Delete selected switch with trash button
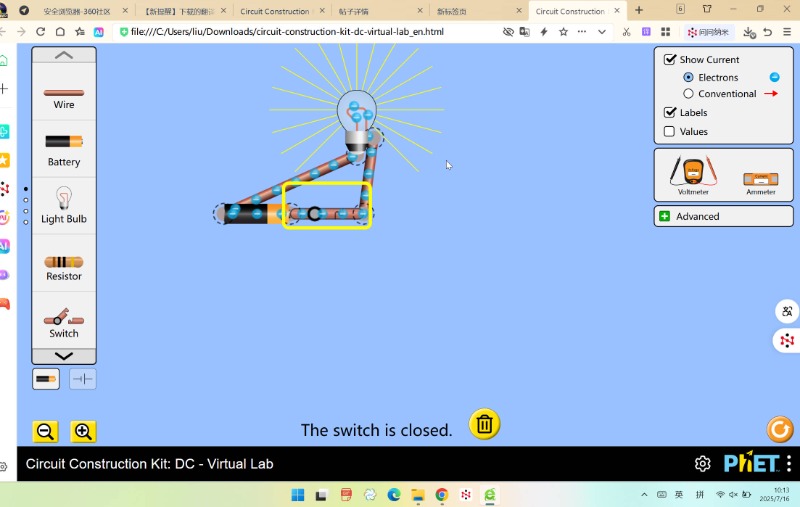Image resolution: width=800 pixels, height=507 pixels. 484,424
